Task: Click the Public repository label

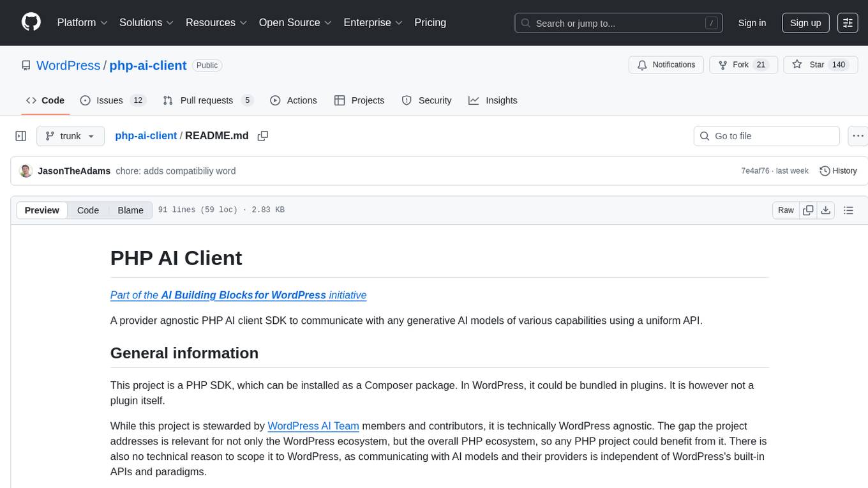Action: pos(207,65)
